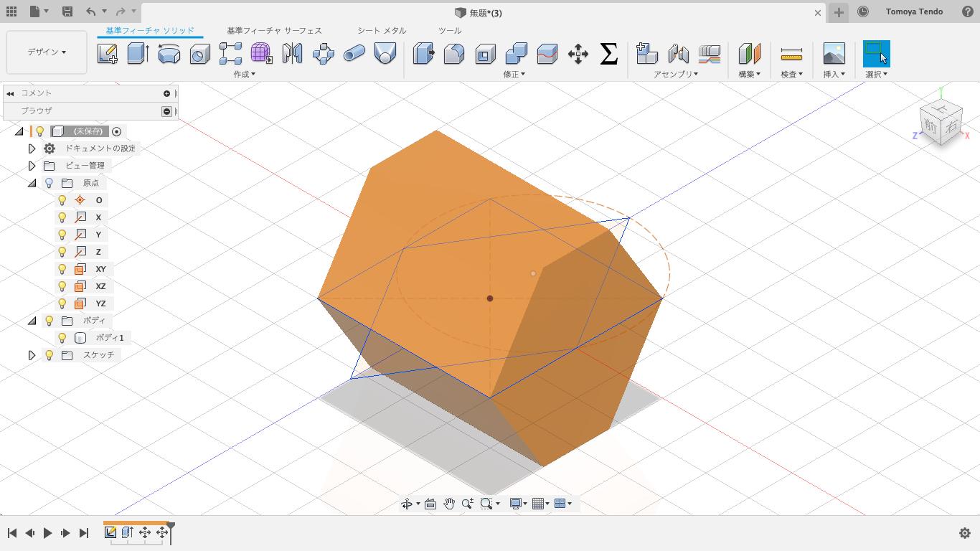Toggle visibility bulb of X axis

(x=62, y=217)
